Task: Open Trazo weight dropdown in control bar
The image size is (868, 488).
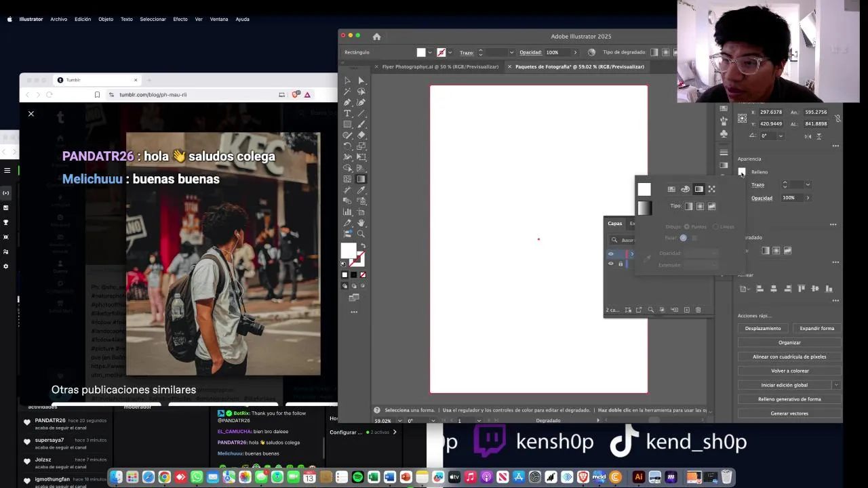Action: click(511, 52)
